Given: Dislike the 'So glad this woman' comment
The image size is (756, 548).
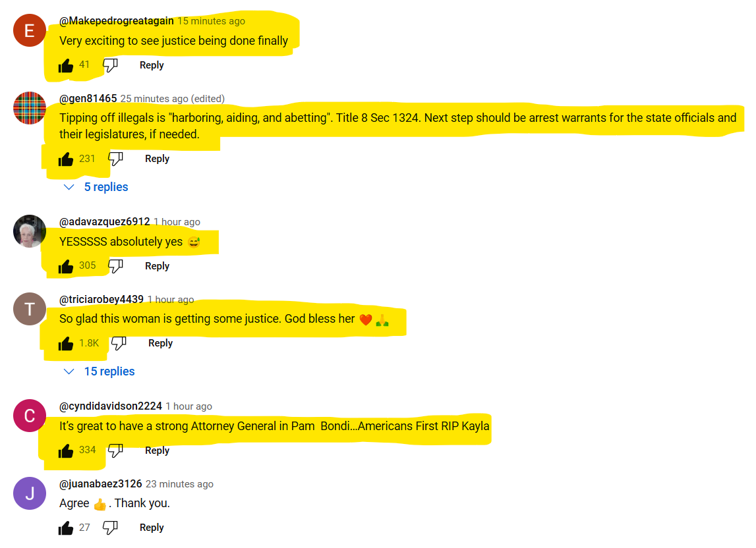Looking at the screenshot, I should coord(119,343).
